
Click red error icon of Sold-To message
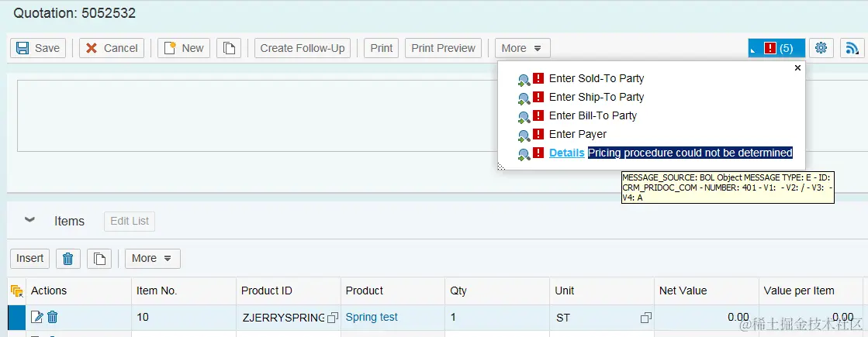tap(538, 78)
